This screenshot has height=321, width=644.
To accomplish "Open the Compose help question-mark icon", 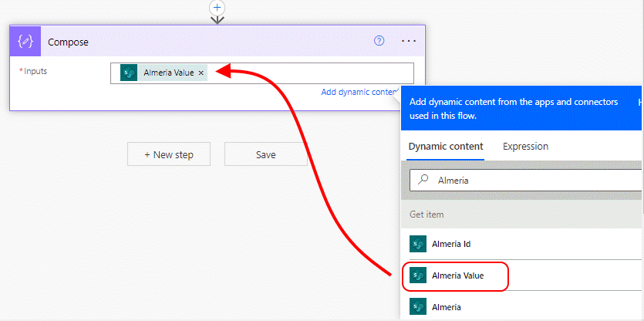I will pos(379,41).
